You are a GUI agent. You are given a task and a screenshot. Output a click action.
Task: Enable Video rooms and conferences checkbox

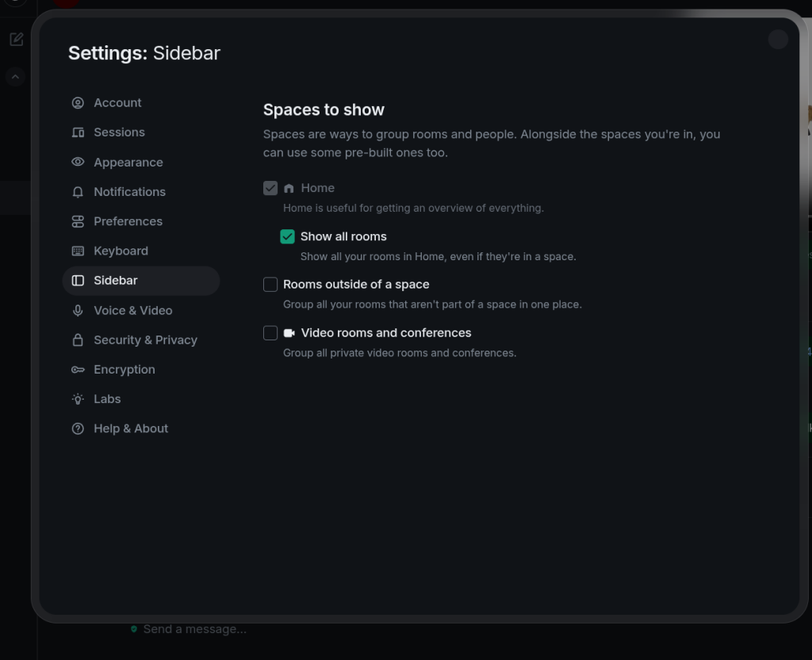point(270,333)
